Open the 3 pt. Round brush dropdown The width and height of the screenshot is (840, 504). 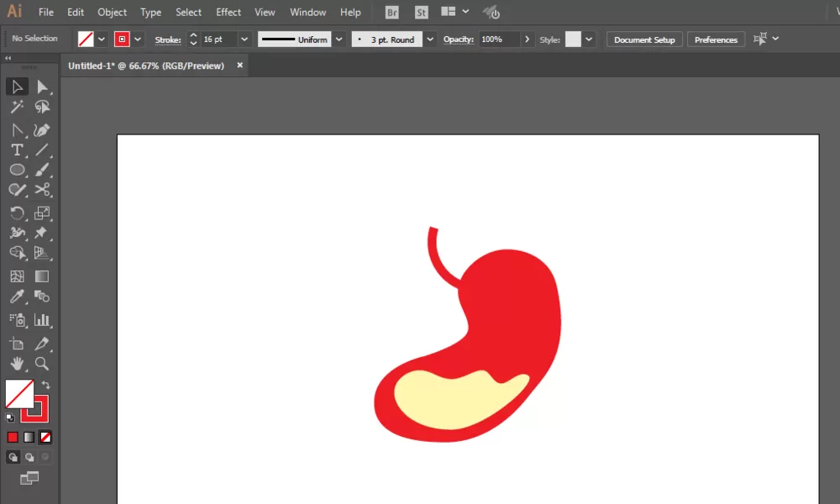[429, 39]
